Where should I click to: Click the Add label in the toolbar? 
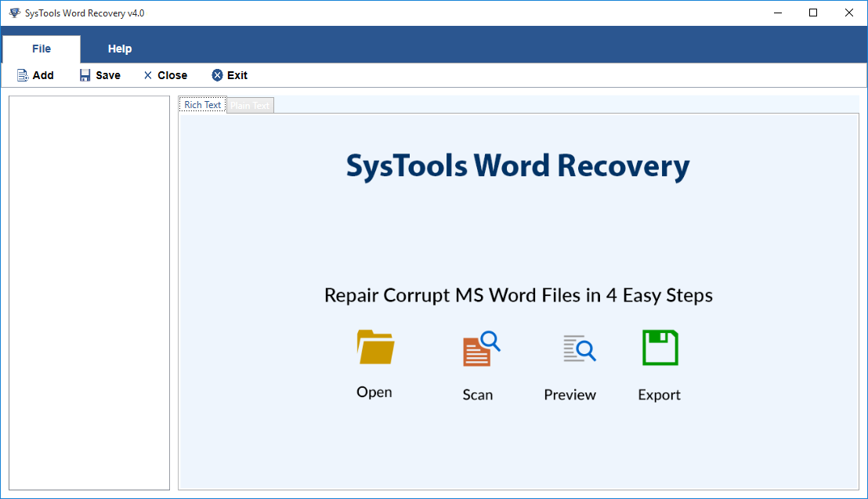[43, 75]
